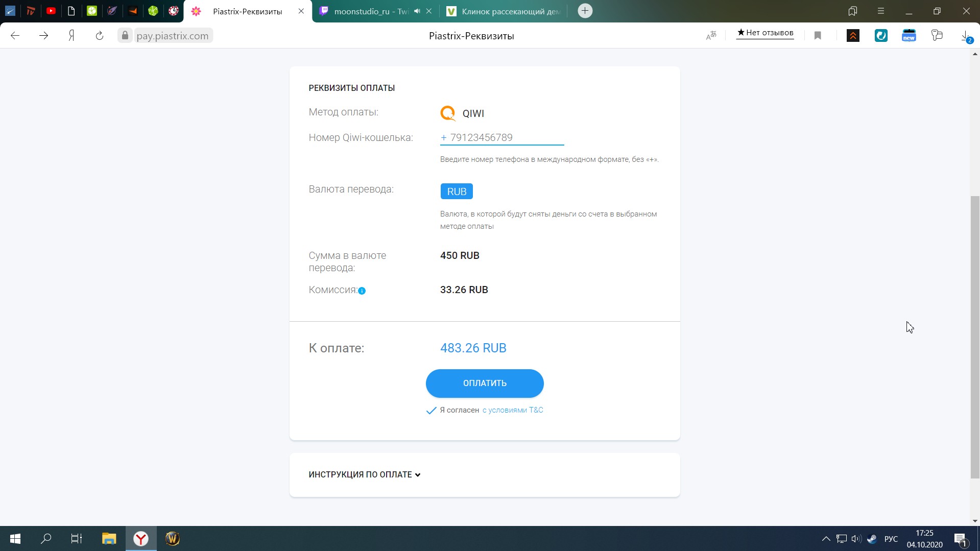
Task: Switch to the moonstudio_ru Twitch tab
Action: (371, 11)
